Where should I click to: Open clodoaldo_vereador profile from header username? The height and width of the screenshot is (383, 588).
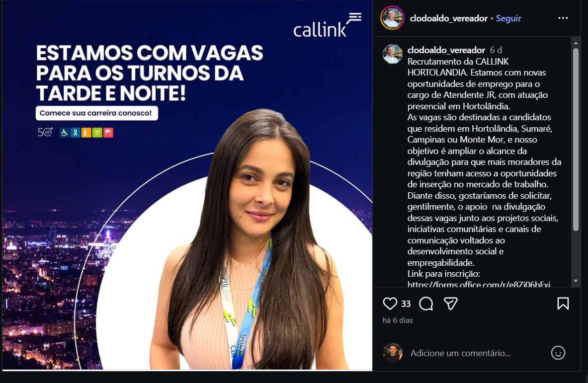(448, 18)
